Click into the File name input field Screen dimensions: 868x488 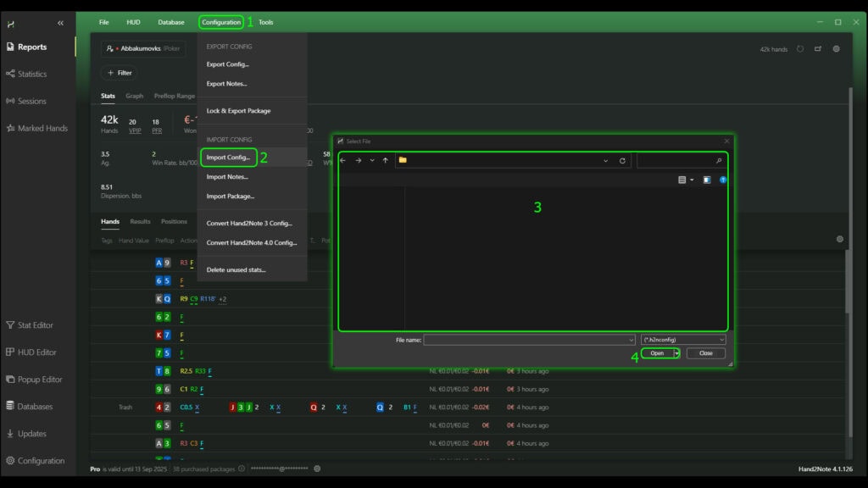[526, 340]
